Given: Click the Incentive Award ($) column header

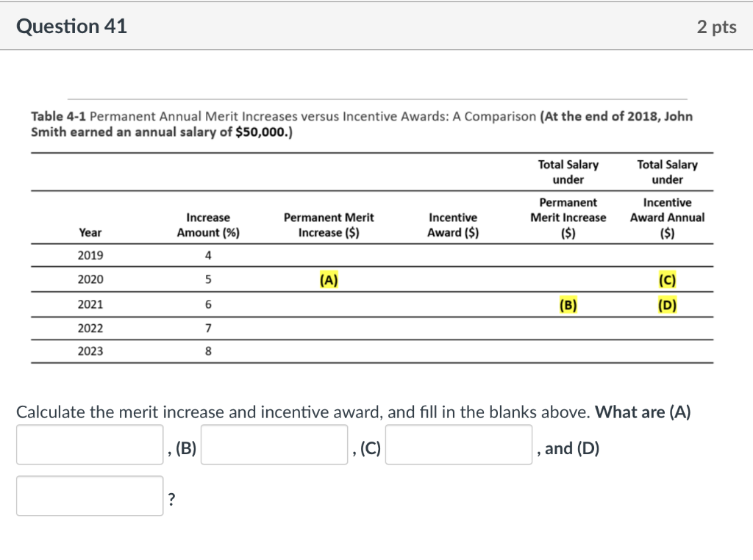Looking at the screenshot, I should coord(453,225).
